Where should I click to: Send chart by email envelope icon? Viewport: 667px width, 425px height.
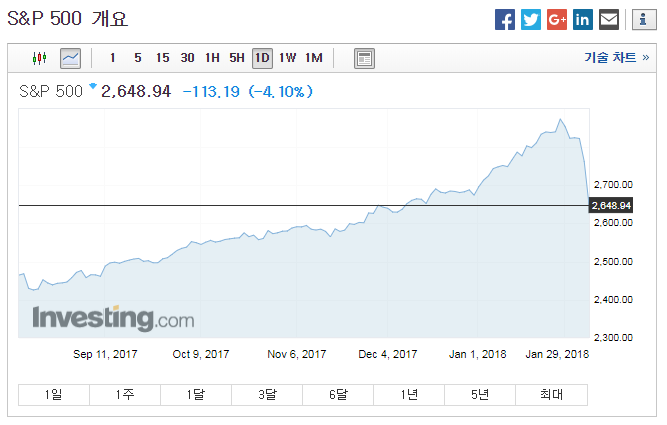click(x=609, y=20)
